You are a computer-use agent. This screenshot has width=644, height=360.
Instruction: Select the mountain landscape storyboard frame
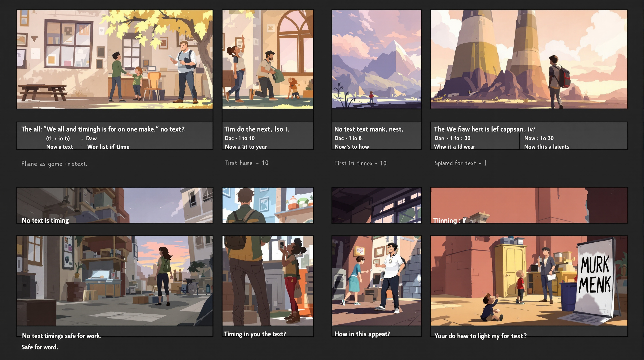[x=377, y=59]
